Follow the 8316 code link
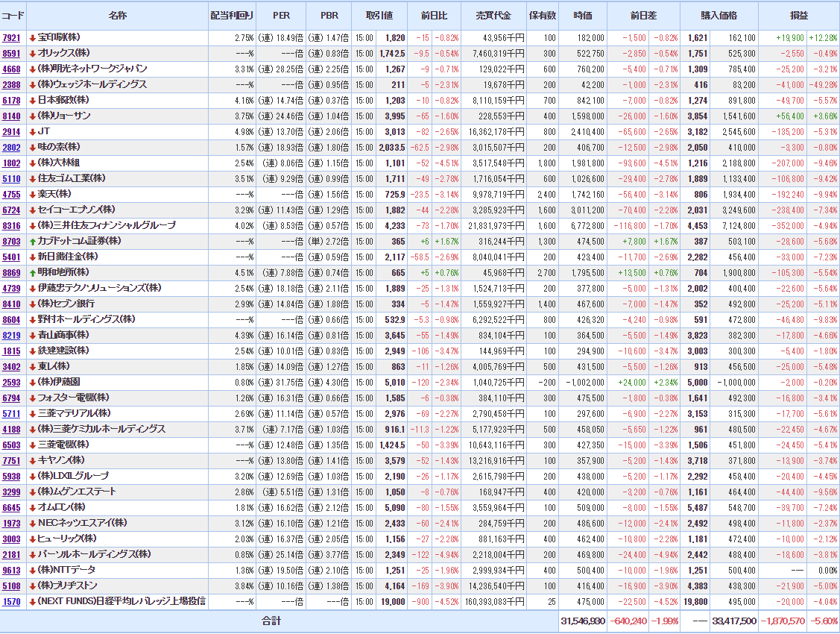 (11, 225)
